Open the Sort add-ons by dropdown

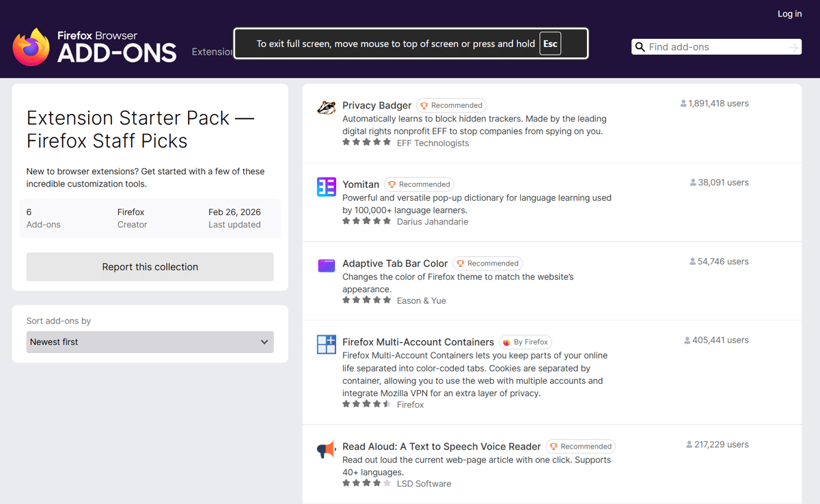click(x=150, y=342)
